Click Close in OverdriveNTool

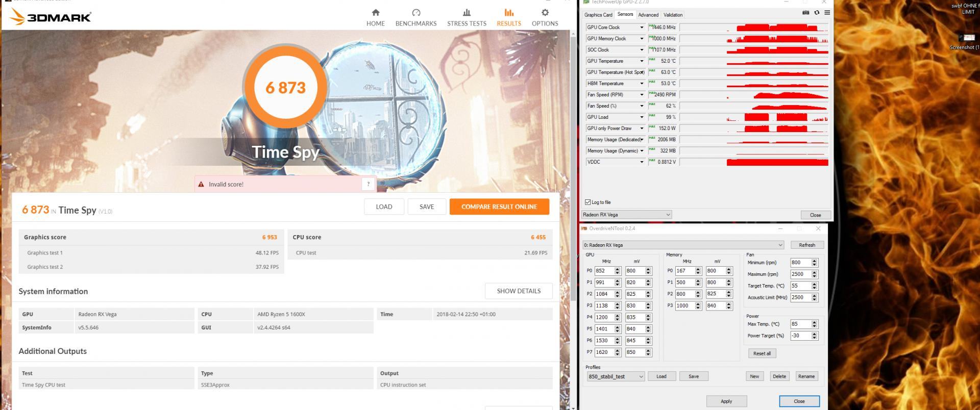(799, 401)
